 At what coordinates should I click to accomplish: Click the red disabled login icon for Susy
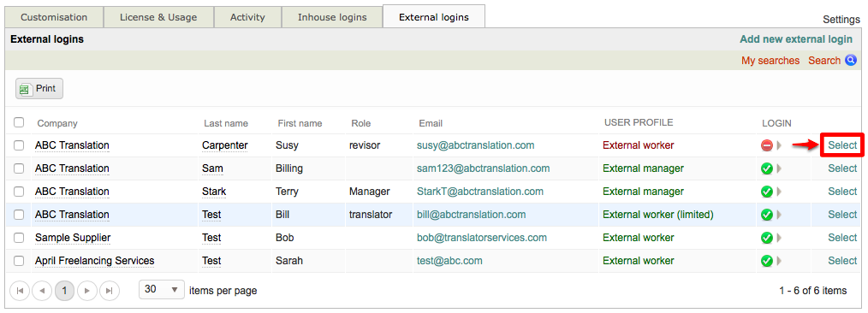767,145
